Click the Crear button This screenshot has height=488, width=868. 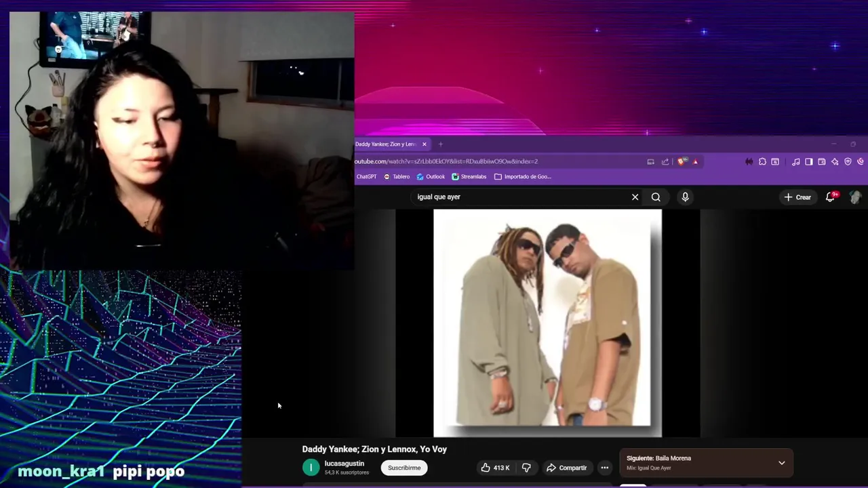point(797,197)
